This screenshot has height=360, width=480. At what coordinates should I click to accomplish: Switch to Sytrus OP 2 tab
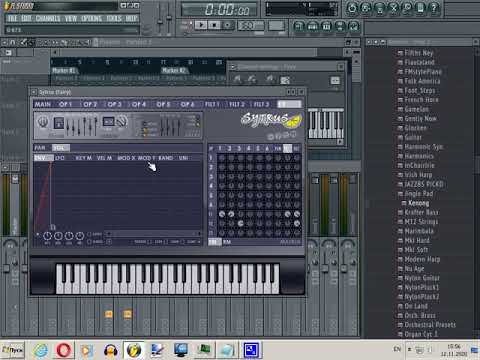[90, 104]
